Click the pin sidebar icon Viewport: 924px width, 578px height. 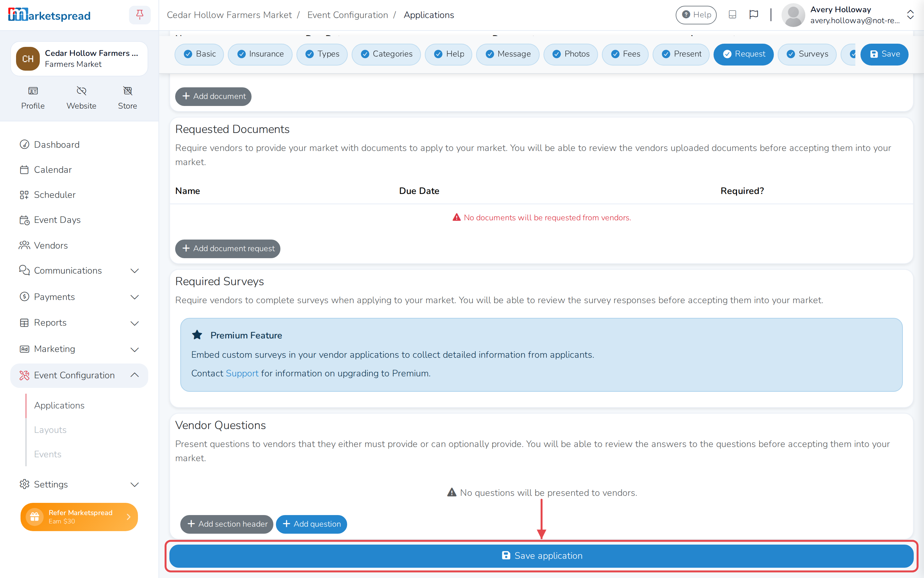[x=140, y=15]
